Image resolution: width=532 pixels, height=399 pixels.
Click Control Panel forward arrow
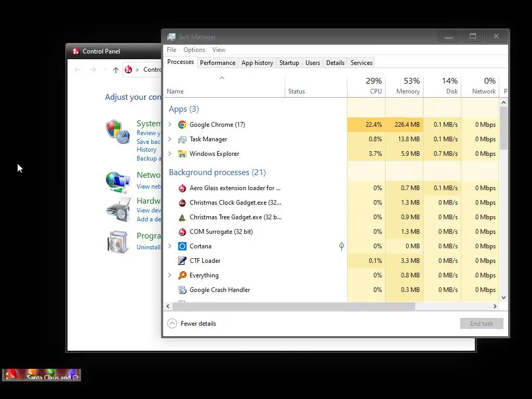(92, 70)
